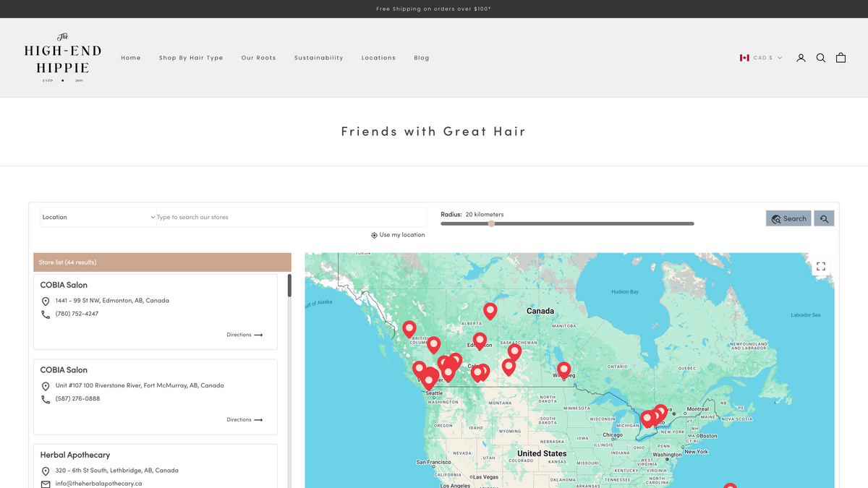Go to the Sustainability page
Image resolution: width=868 pixels, height=488 pixels.
[x=319, y=58]
